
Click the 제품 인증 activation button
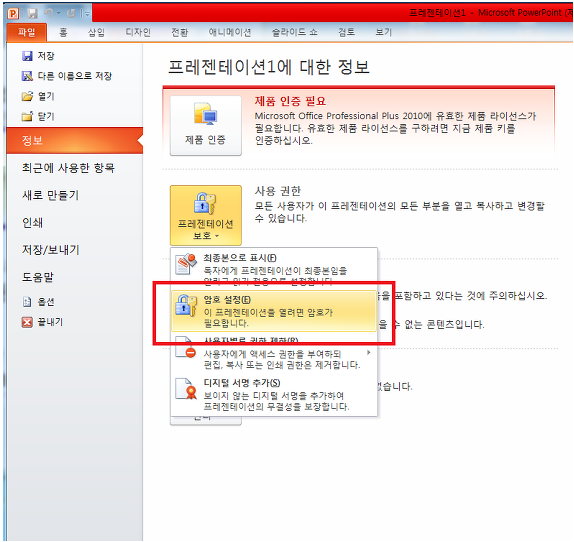[x=206, y=126]
